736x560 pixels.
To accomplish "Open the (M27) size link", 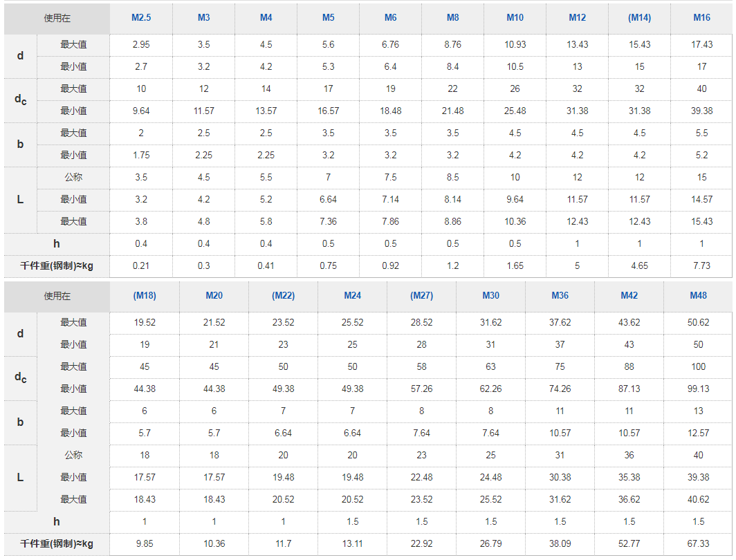I will click(x=421, y=295).
